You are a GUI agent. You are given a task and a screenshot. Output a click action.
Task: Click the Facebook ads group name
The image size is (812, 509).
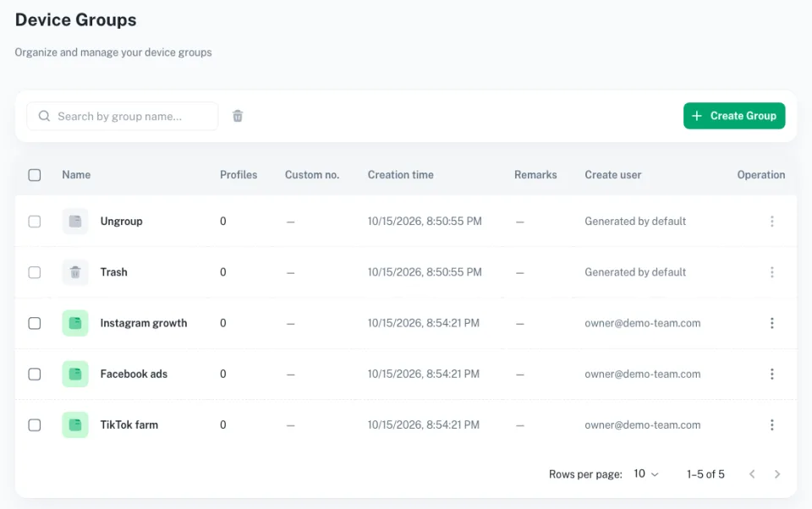(x=134, y=374)
